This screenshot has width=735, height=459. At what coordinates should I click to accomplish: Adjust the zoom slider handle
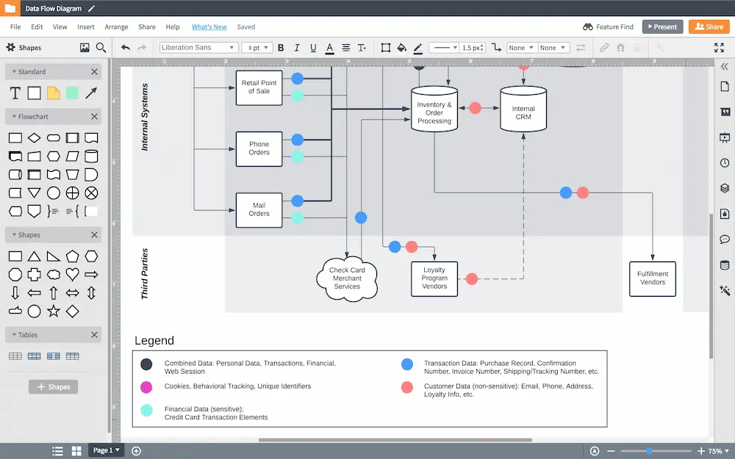tap(649, 451)
